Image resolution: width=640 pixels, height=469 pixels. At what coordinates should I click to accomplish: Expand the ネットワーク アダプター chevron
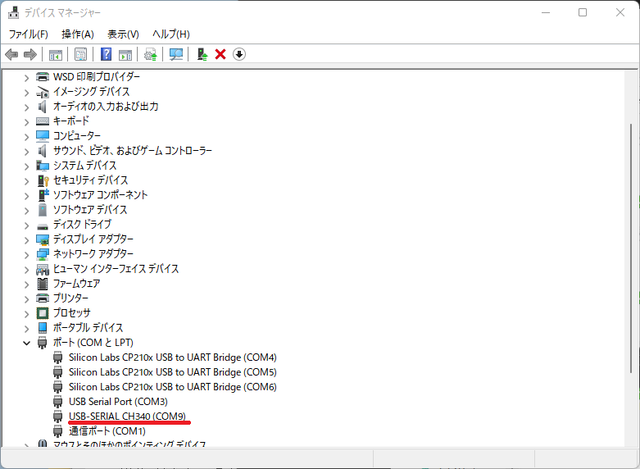point(27,255)
